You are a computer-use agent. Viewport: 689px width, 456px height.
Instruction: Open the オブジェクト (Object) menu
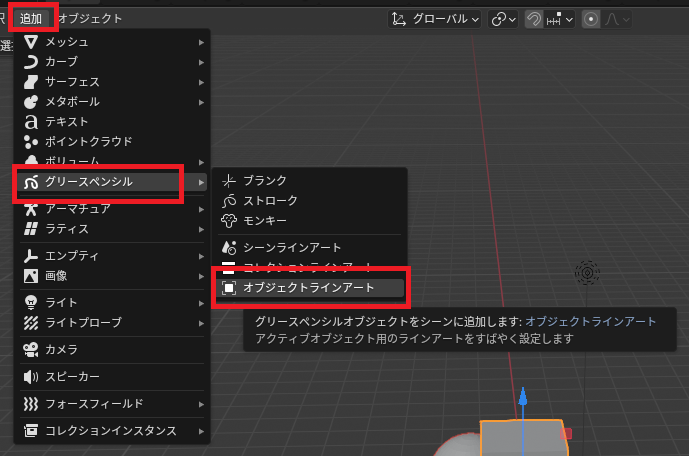tap(90, 18)
